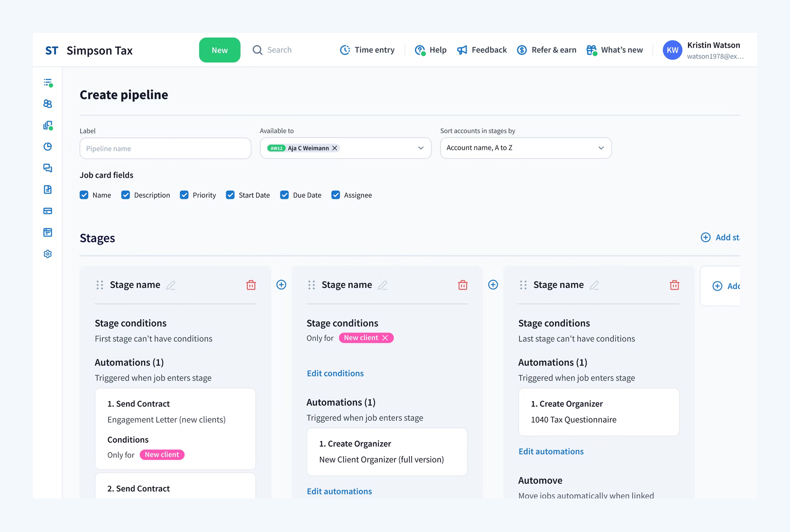The width and height of the screenshot is (790, 532).
Task: Open settings gear in left sidebar
Action: [x=48, y=254]
